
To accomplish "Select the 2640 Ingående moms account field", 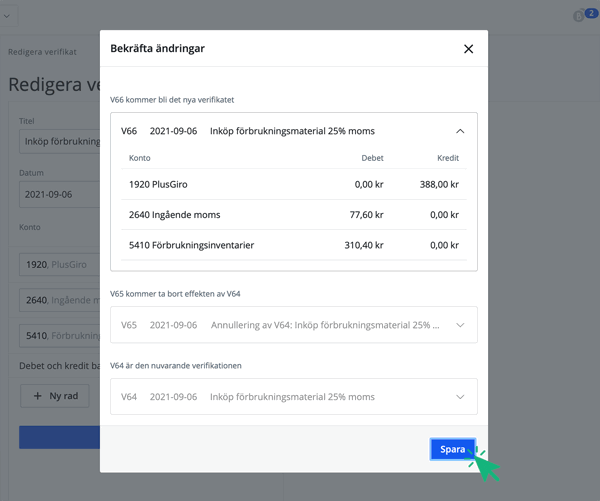I will tap(58, 300).
